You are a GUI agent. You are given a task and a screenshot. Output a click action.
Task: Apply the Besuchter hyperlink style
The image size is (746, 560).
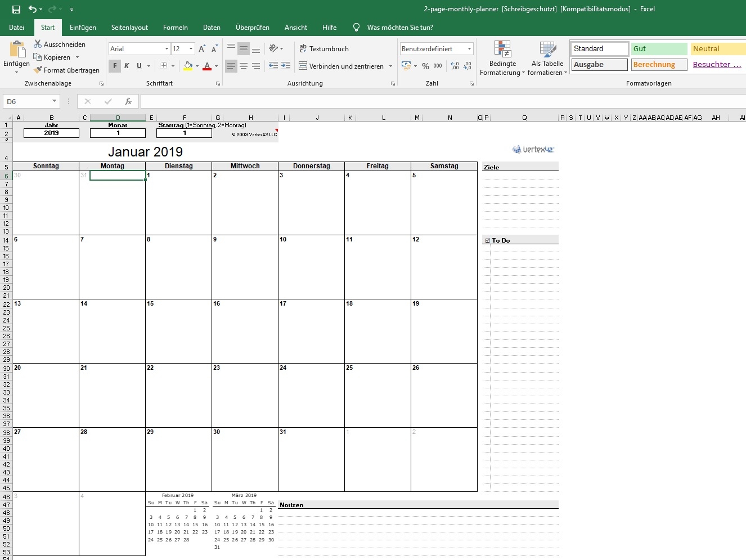point(718,65)
